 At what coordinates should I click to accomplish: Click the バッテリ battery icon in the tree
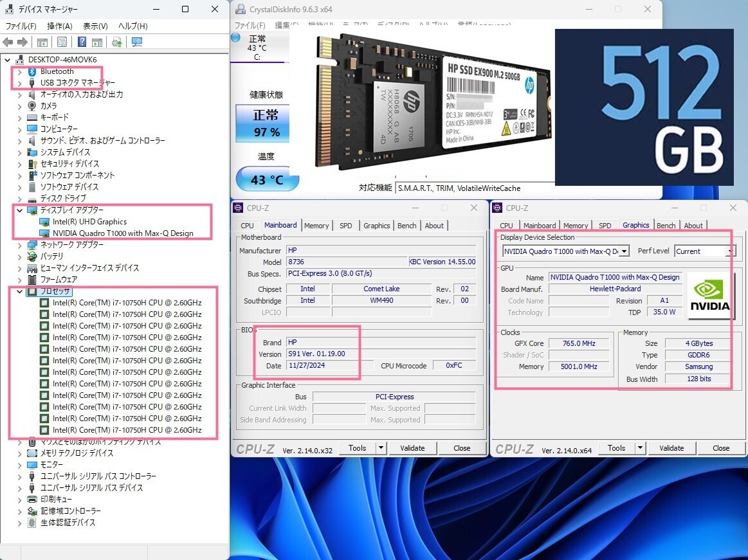(x=32, y=257)
